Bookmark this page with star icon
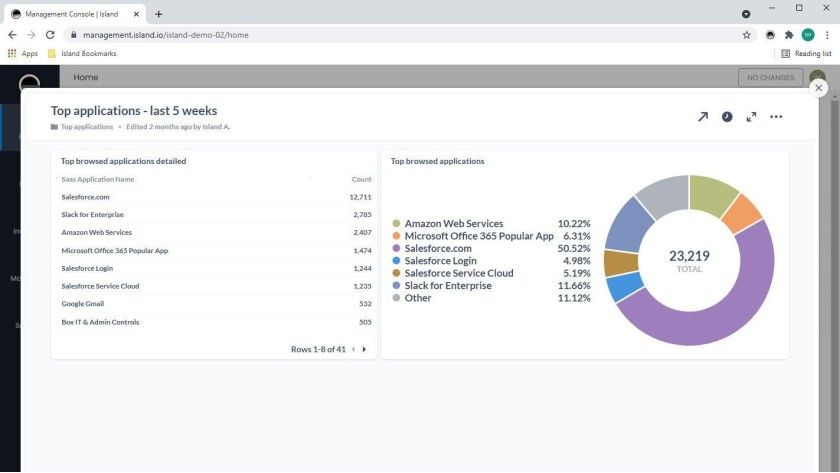 point(746,35)
